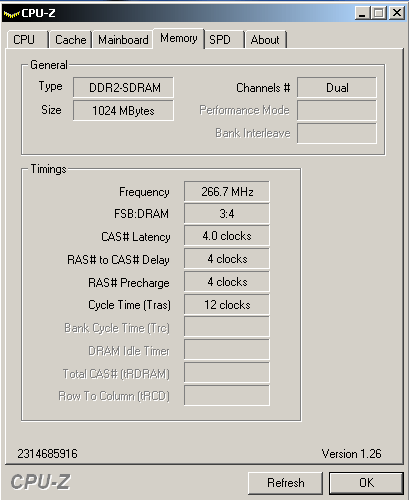The image size is (409, 500).
Task: Click the empty Performance Mode field
Action: pos(337,110)
